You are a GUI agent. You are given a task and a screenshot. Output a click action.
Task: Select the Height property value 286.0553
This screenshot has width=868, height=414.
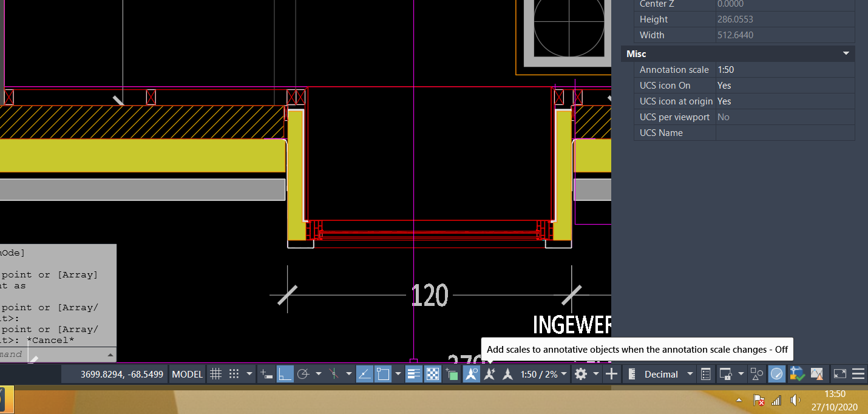tap(736, 19)
